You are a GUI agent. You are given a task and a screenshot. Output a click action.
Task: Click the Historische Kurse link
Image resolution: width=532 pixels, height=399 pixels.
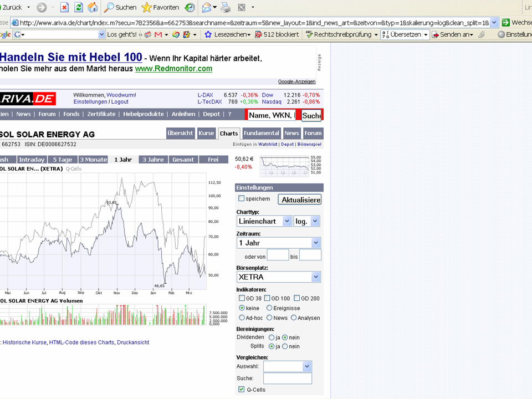click(x=24, y=342)
